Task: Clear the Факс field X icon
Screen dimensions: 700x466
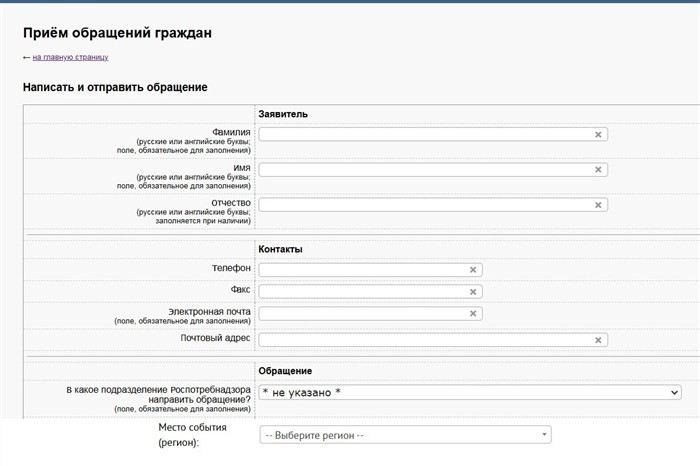Action: (x=473, y=292)
